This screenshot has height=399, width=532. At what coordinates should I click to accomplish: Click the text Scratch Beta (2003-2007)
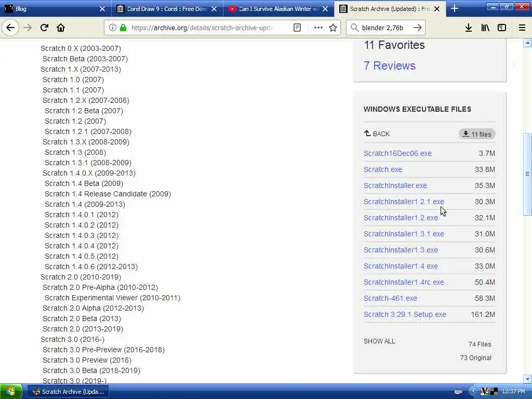[x=85, y=59]
